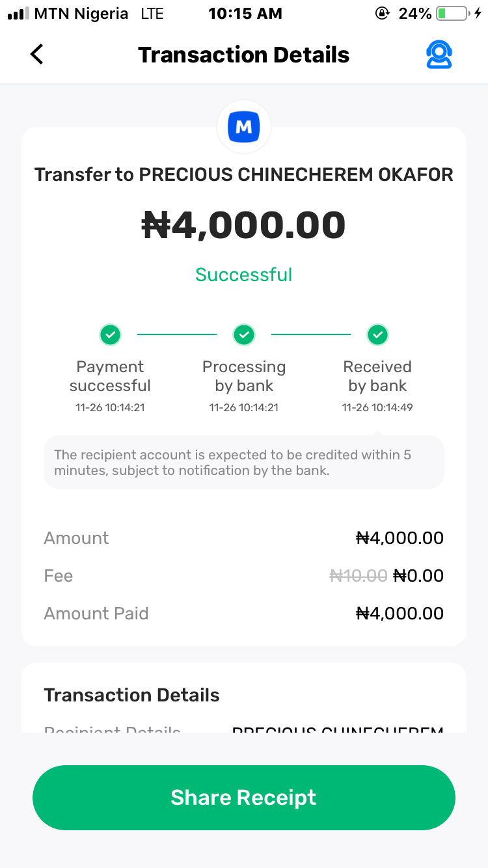Tap the Received by bank checkmark
The height and width of the screenshot is (868, 488).
point(377,335)
